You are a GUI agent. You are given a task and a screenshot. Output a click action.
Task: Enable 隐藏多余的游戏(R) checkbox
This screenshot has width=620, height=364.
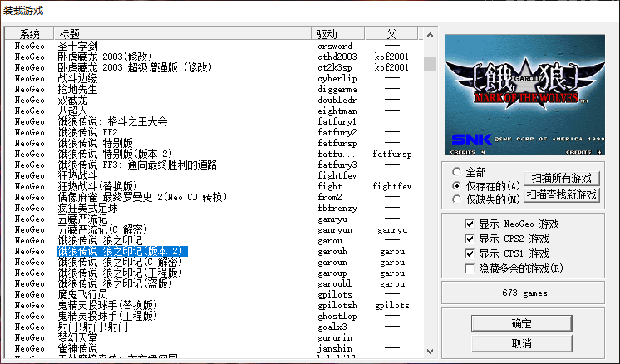coord(470,268)
